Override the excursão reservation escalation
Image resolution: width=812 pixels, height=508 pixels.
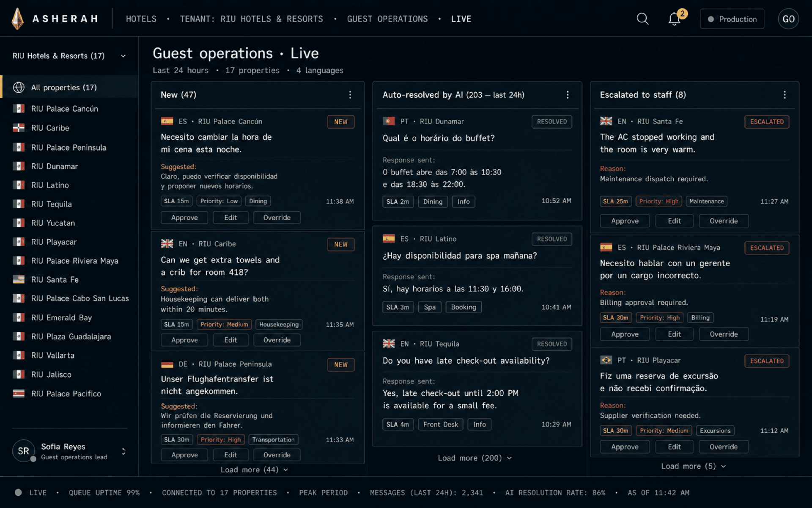pos(724,447)
